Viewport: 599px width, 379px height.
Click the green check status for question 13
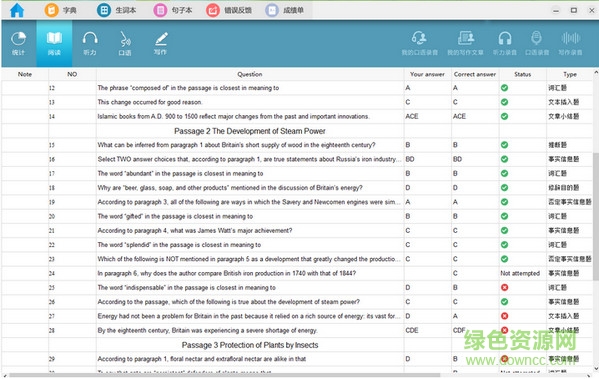pos(505,102)
